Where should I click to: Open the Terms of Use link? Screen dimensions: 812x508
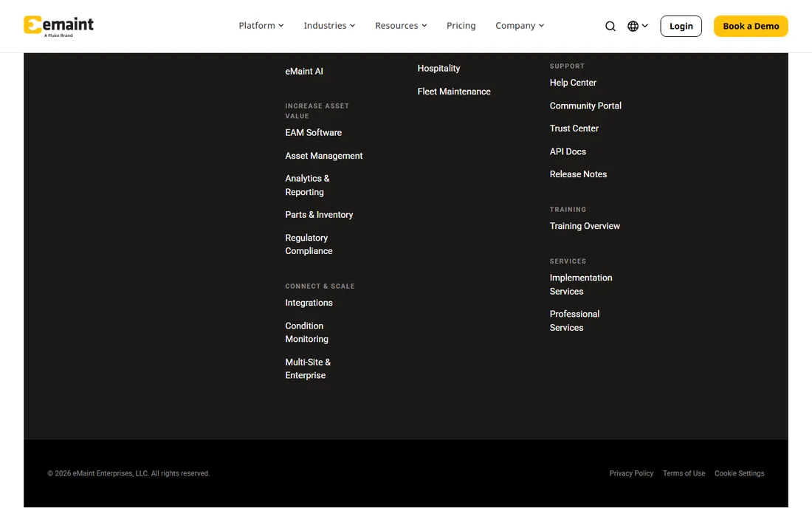tap(684, 473)
